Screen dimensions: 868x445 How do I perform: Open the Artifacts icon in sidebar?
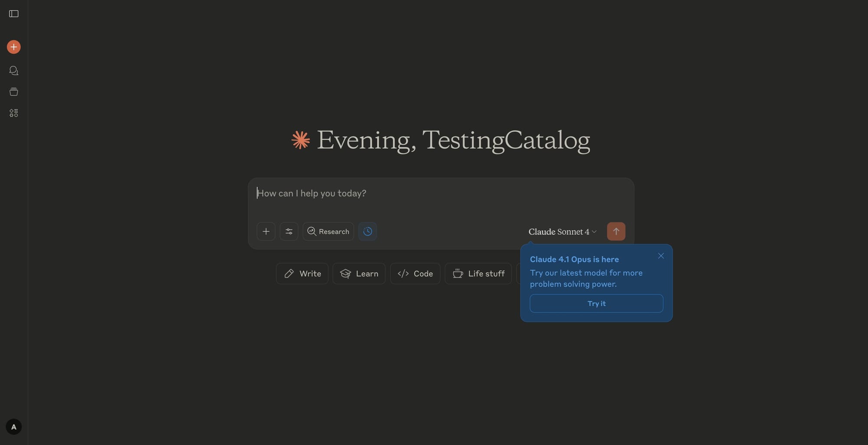coord(14,113)
